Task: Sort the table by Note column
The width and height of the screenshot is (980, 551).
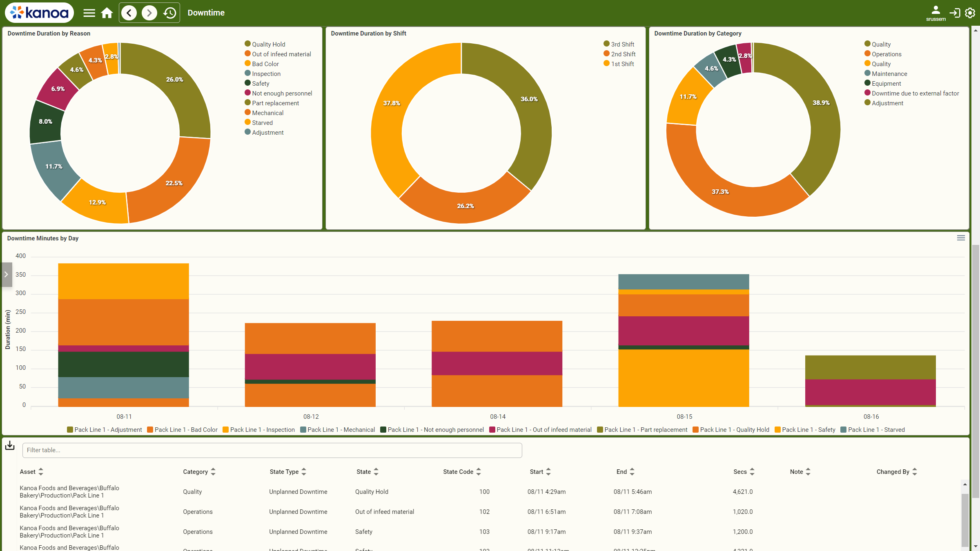Action: [800, 472]
